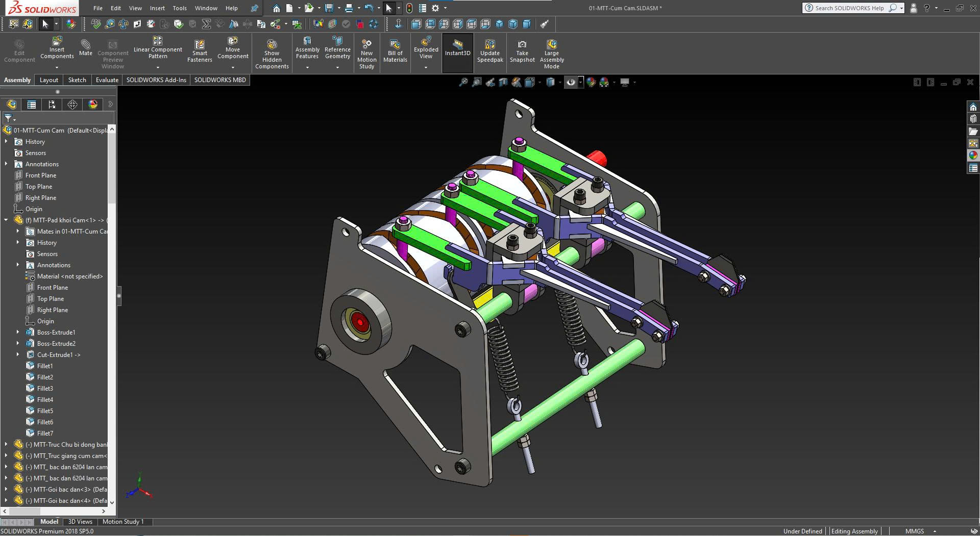Open the DisplayManager tab

tap(93, 105)
